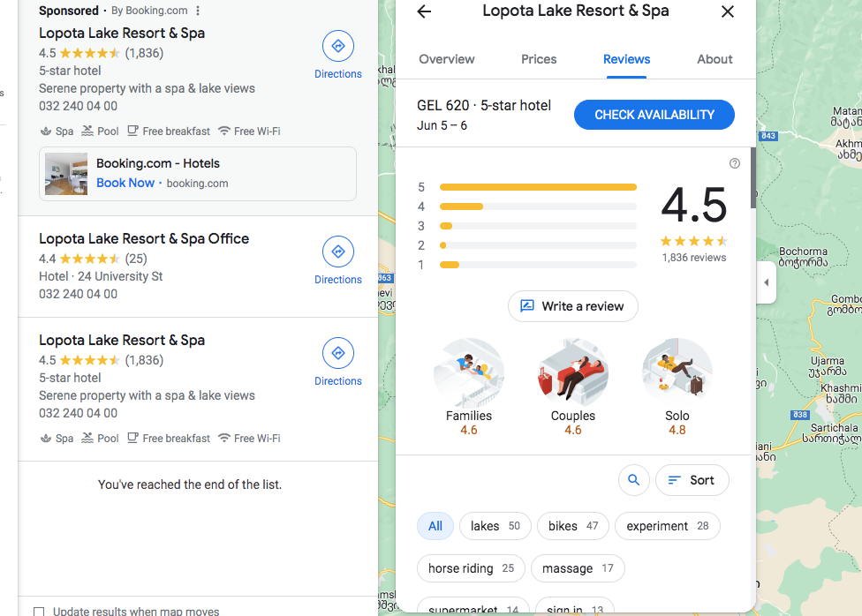Open the Lopota Lake Resort & Spa Office listing

point(144,238)
